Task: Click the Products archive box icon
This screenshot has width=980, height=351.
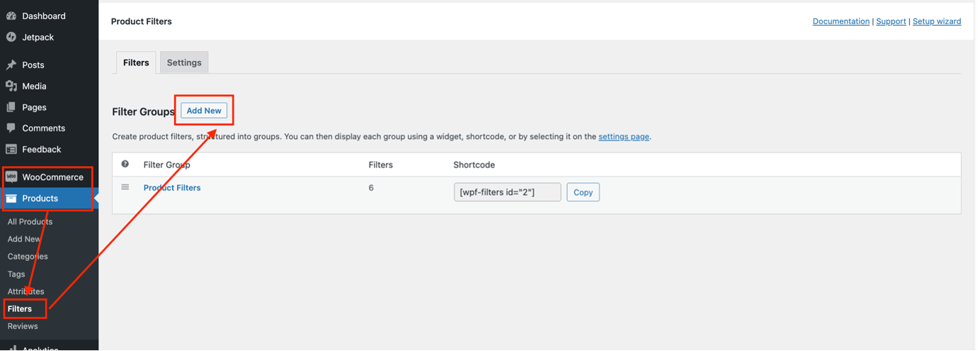Action: 11,199
